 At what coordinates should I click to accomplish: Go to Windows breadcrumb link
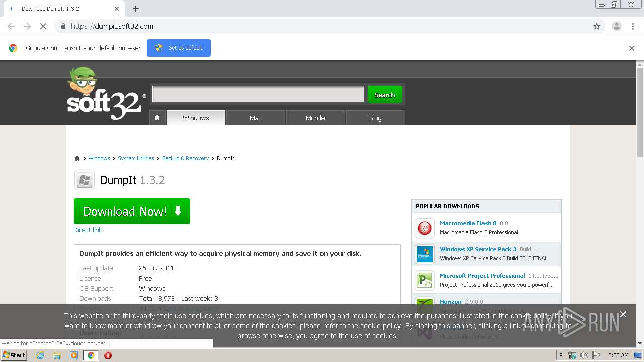click(99, 158)
